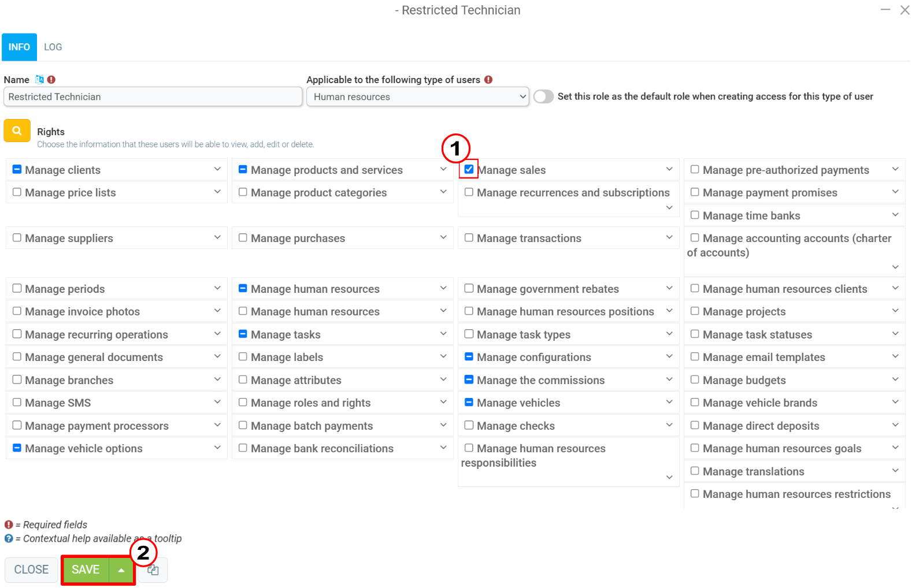Uncheck Manage sales checkbox
Viewport: 912px width, 588px height.
point(469,169)
